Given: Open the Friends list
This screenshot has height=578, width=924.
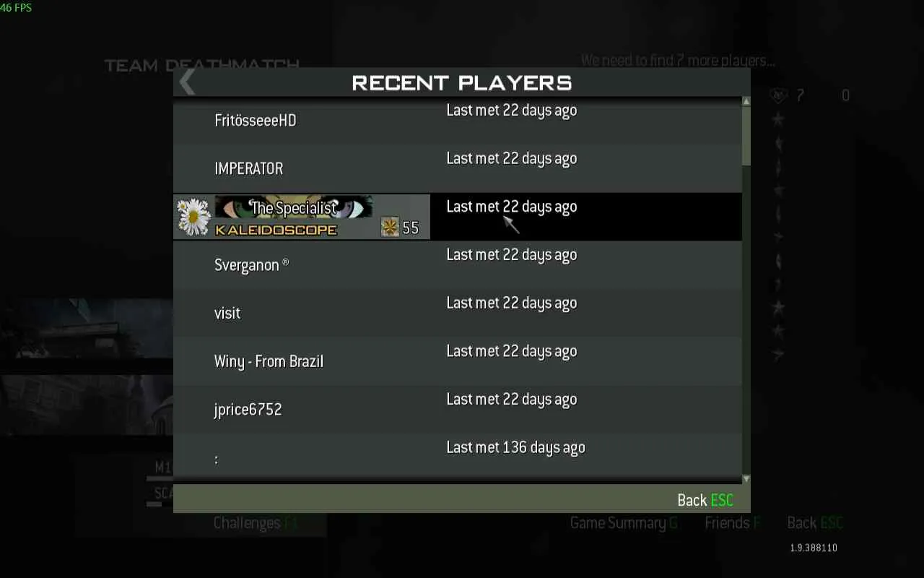Looking at the screenshot, I should (733, 523).
